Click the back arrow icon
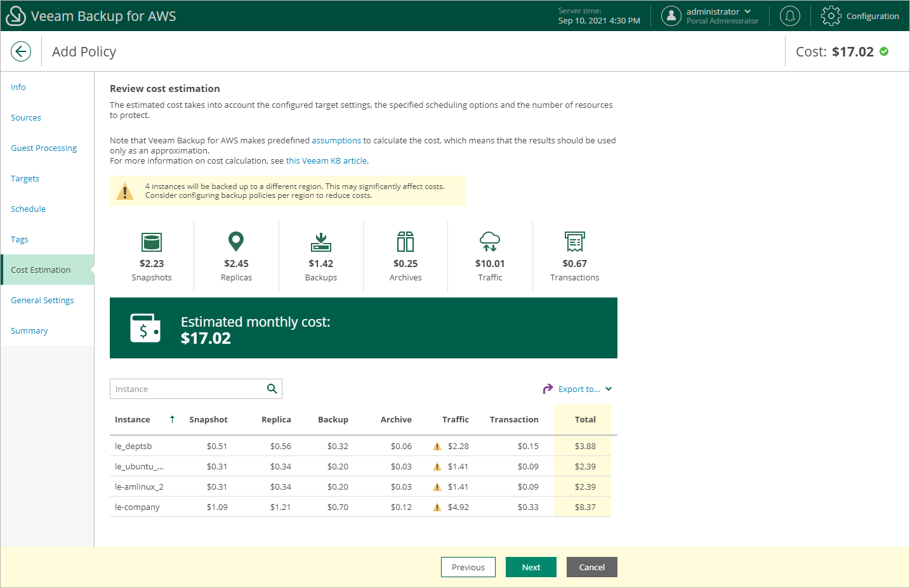910x588 pixels. (x=21, y=51)
